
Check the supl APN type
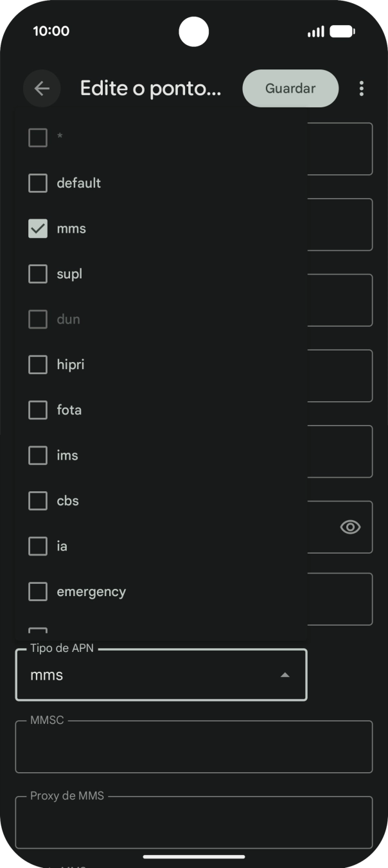[x=38, y=274]
